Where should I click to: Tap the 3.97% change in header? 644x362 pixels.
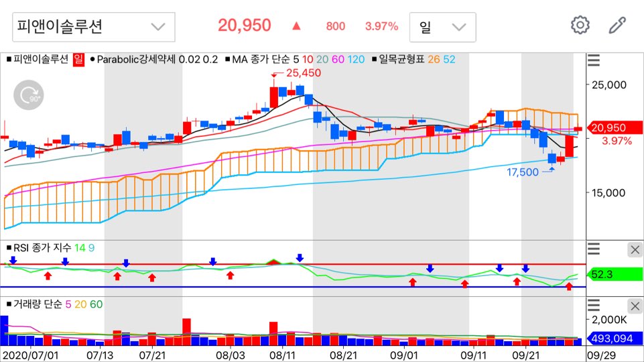[x=381, y=26]
